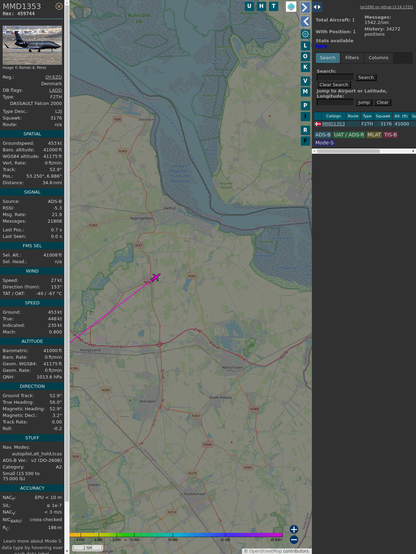Click the 'Pos.: 53.250°, 6.886°' value
This screenshot has width=416, height=554.
click(x=44, y=176)
